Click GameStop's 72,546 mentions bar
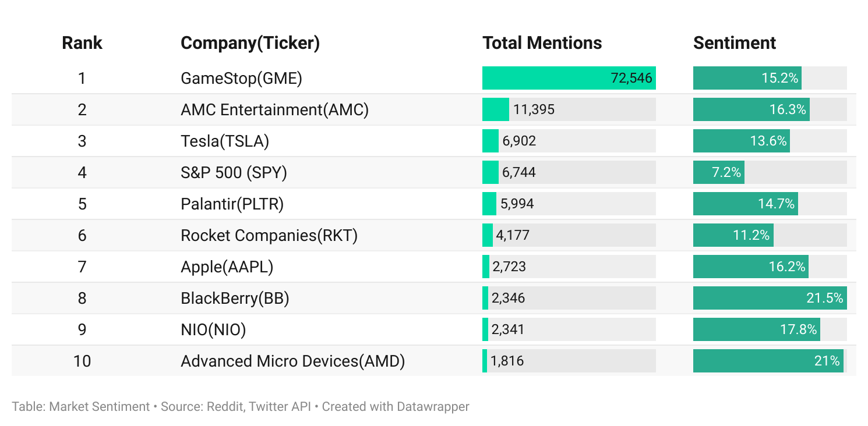Screen dimensions: 868x426 point(569,78)
